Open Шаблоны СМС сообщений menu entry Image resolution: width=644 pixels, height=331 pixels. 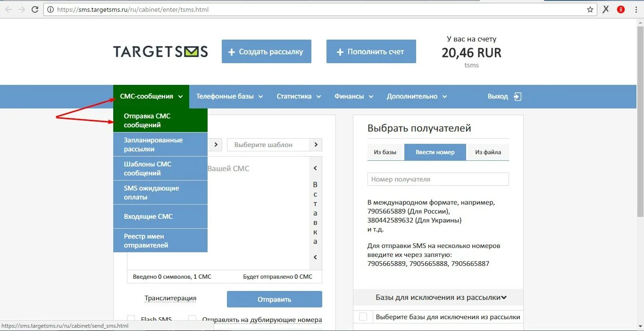(160, 168)
